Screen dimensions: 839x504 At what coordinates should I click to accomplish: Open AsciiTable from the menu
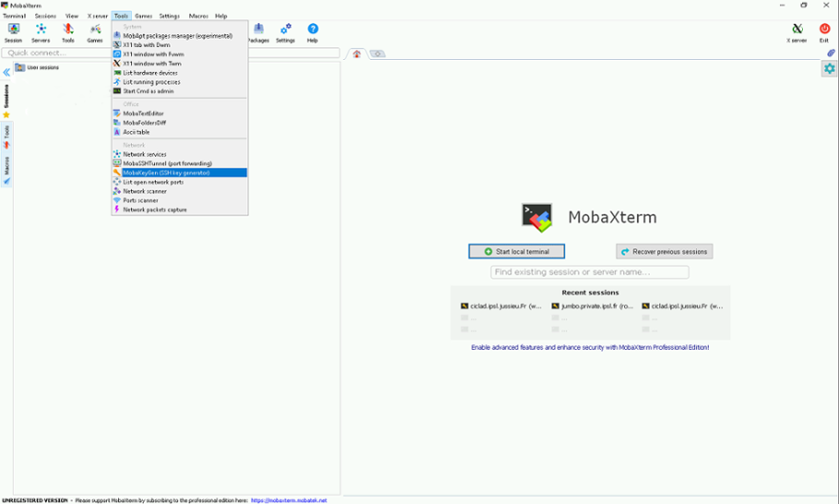(180, 132)
